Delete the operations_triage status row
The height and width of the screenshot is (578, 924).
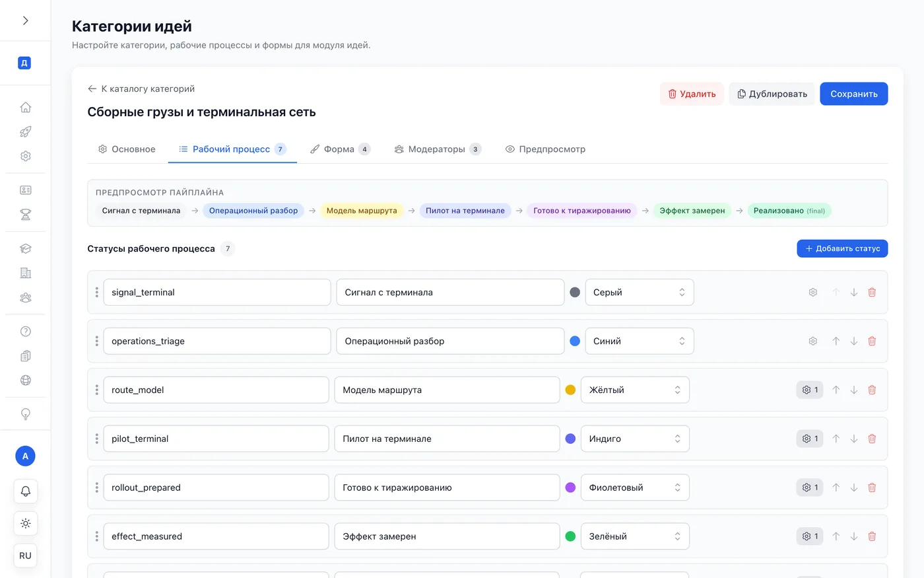coord(872,341)
